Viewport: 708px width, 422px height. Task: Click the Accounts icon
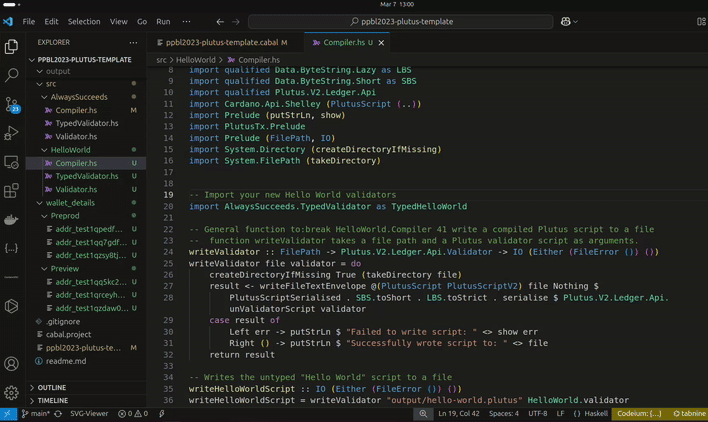click(12, 364)
